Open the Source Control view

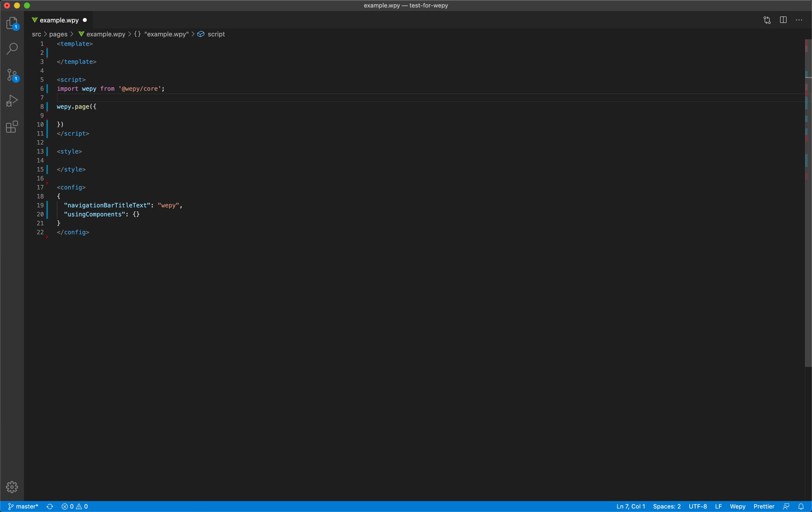[x=12, y=75]
